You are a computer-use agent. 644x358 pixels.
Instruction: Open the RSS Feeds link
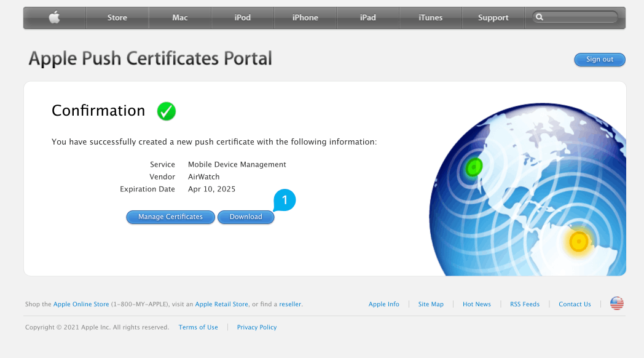click(x=525, y=304)
